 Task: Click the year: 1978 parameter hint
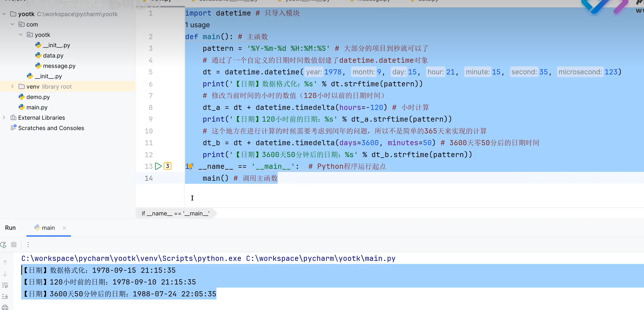point(324,72)
